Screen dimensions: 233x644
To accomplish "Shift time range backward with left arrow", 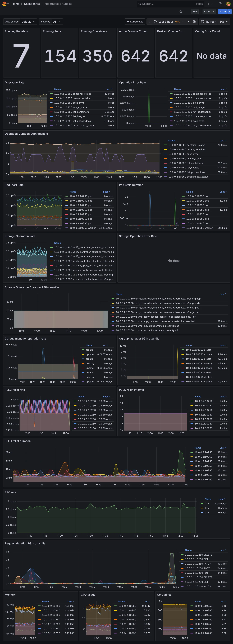I will coord(149,22).
